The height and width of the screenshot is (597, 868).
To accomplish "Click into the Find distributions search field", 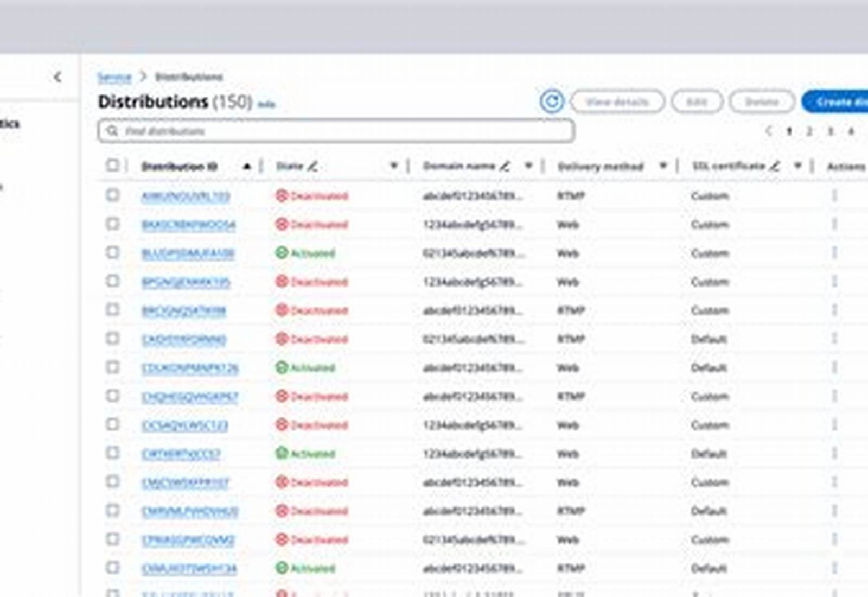I will click(336, 131).
